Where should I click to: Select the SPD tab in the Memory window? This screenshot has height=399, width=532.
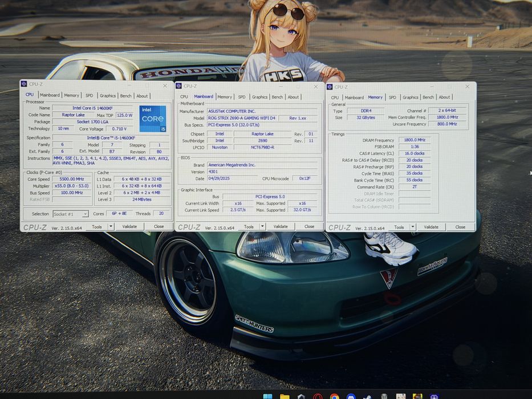[392, 97]
